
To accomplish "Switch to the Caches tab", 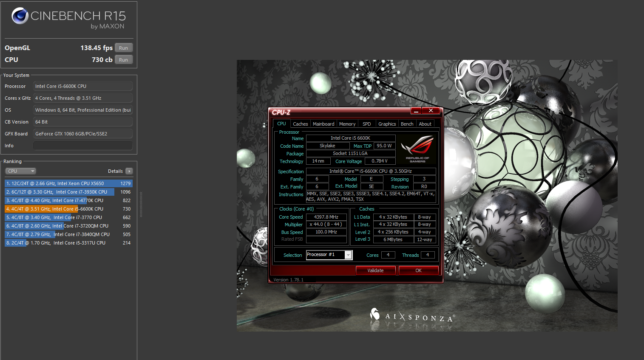I will tap(300, 124).
